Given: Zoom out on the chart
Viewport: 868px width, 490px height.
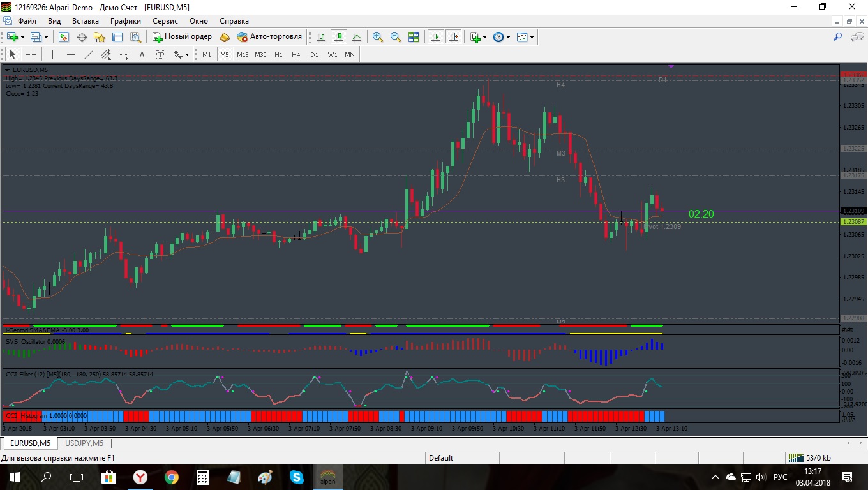Looking at the screenshot, I should tap(396, 37).
